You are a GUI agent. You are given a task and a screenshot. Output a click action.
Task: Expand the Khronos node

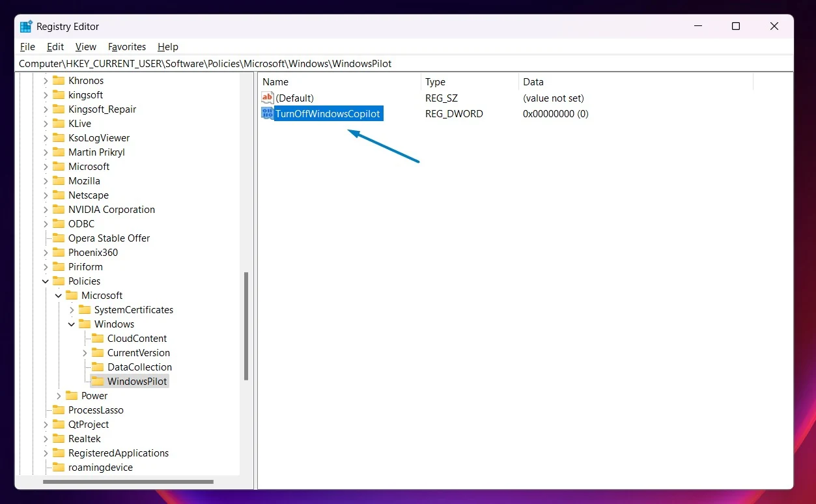coord(46,81)
